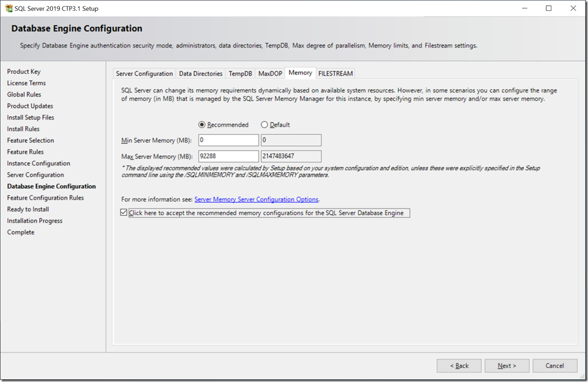Image resolution: width=588 pixels, height=382 pixels.
Task: Click the Install Rules step
Action: pyautogui.click(x=23, y=129)
